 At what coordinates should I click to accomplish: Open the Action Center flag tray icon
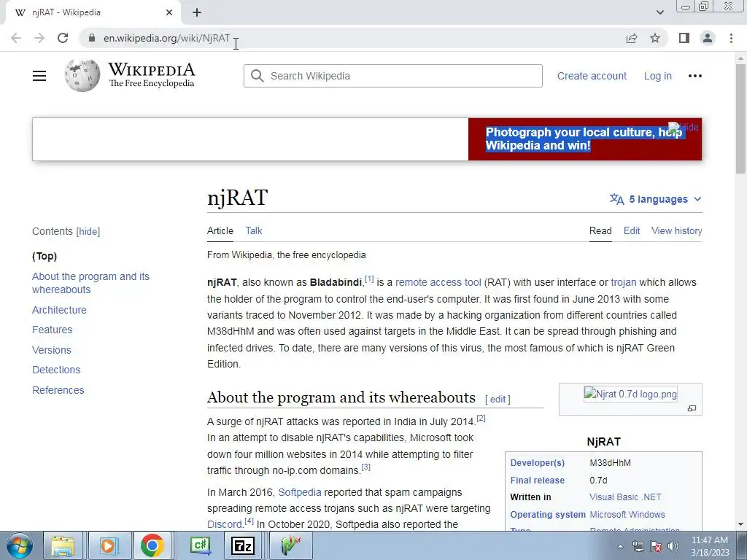click(x=656, y=546)
